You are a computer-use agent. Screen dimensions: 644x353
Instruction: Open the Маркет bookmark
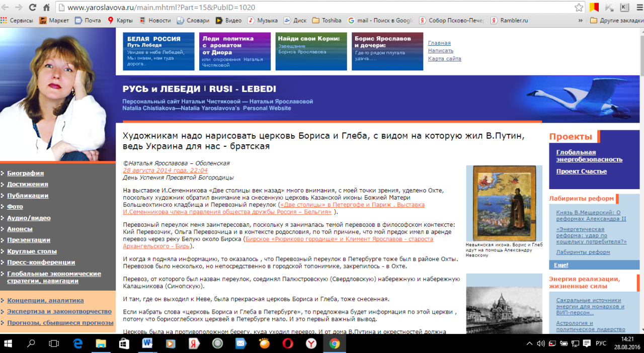pyautogui.click(x=54, y=21)
